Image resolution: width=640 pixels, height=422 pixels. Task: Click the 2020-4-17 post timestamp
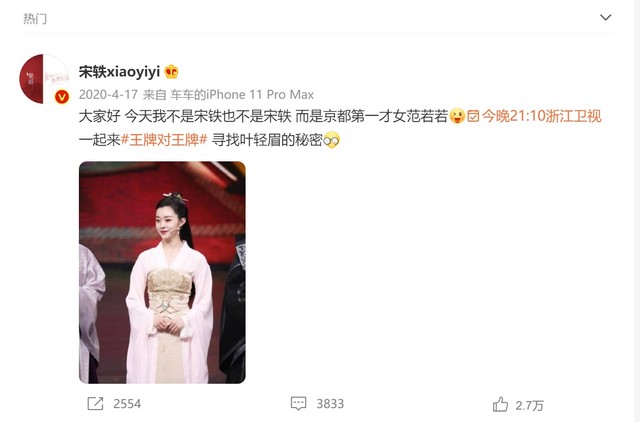tap(108, 95)
